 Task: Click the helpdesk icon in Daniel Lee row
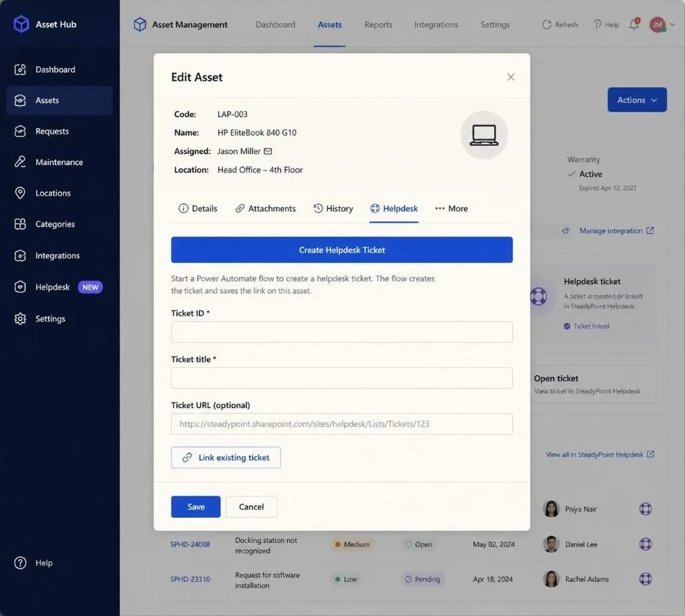pos(646,544)
